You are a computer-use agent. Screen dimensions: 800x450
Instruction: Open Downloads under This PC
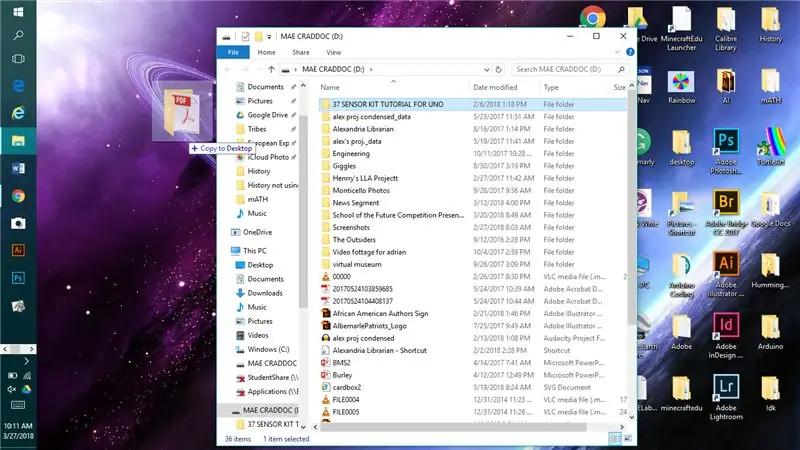(x=264, y=293)
